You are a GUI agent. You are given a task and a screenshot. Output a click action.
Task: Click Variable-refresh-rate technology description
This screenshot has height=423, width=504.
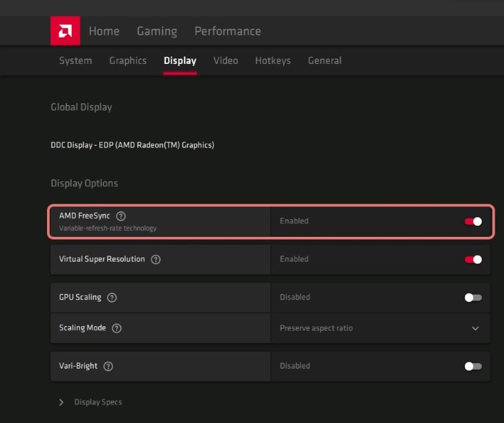[108, 229]
